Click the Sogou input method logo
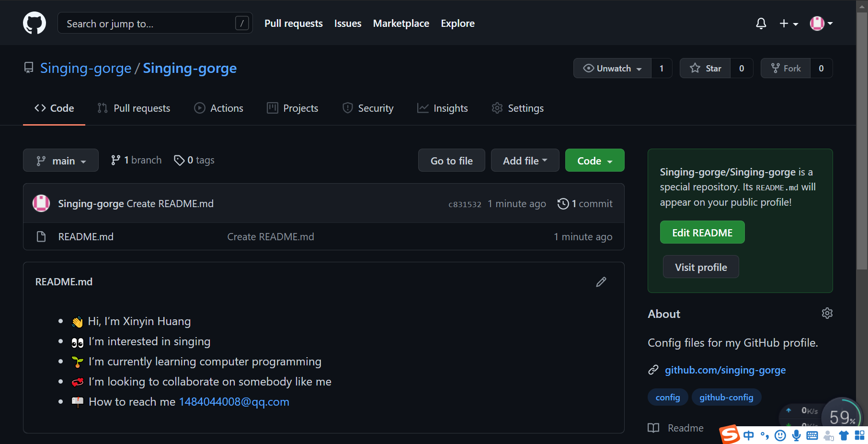This screenshot has width=868, height=444. (x=730, y=434)
